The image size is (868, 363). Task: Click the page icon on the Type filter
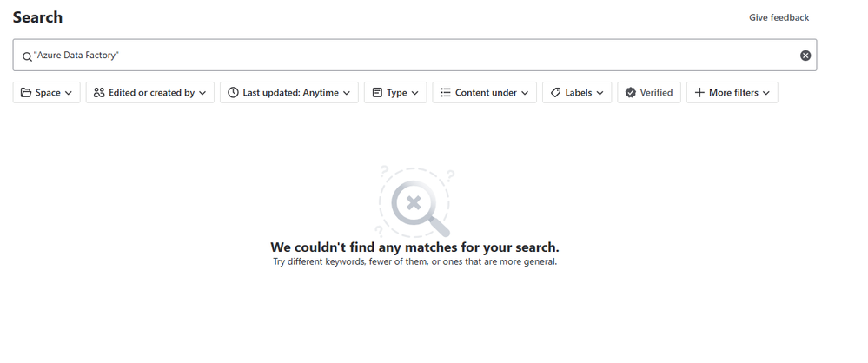377,92
